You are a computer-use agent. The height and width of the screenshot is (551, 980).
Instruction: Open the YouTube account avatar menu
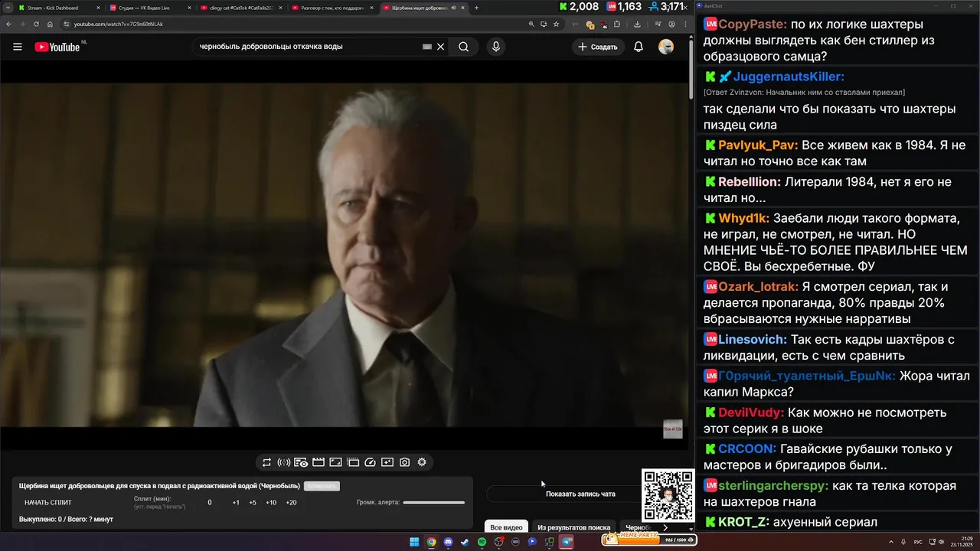[x=666, y=47]
